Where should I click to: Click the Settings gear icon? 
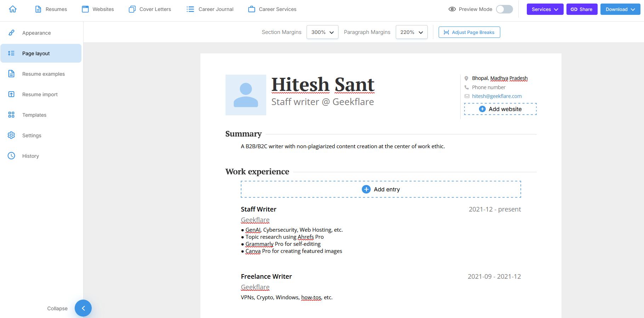[11, 135]
